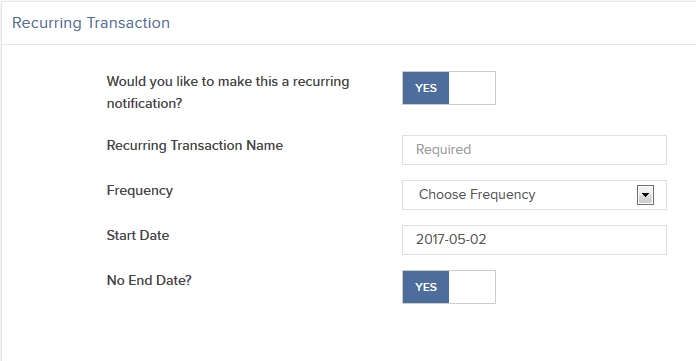
Task: Click the Frequency dropdown arrow icon
Action: click(x=645, y=195)
